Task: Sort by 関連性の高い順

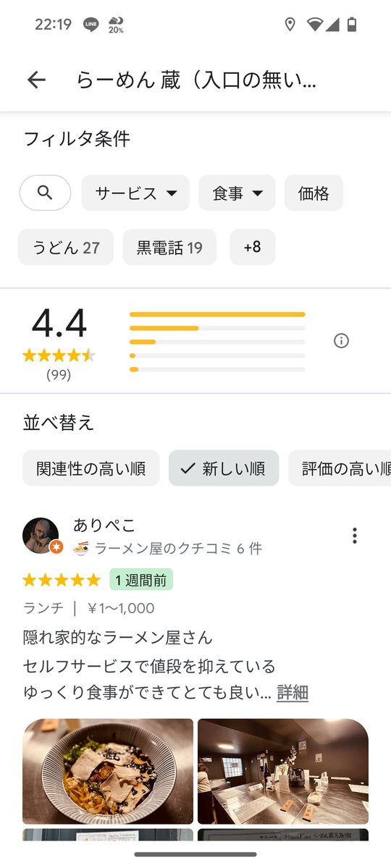Action: pyautogui.click(x=91, y=468)
